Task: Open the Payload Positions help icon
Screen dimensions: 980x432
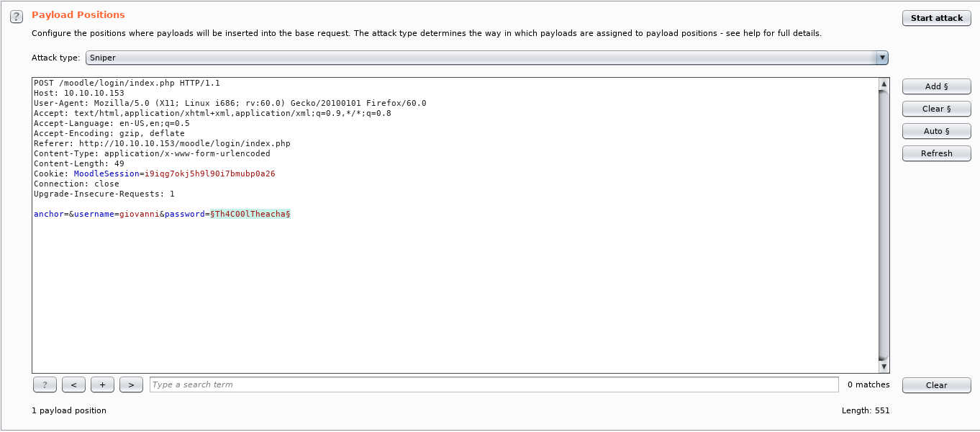Action: [17, 17]
